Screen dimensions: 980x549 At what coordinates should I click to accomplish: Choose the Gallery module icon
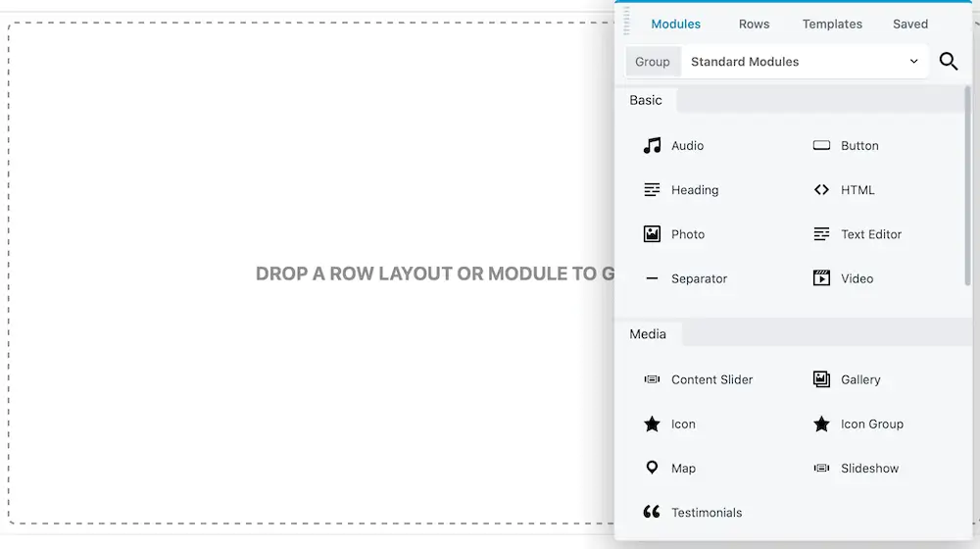point(821,379)
